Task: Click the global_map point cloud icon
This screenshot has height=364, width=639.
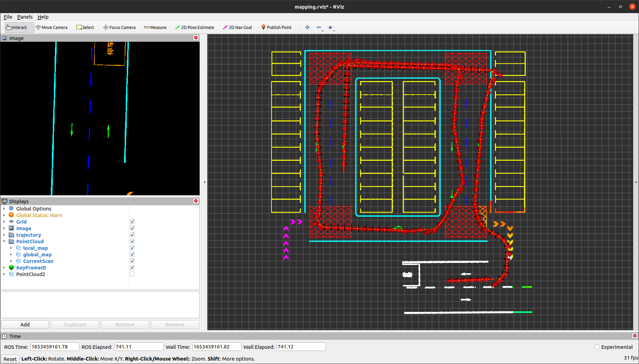Action: (x=18, y=254)
